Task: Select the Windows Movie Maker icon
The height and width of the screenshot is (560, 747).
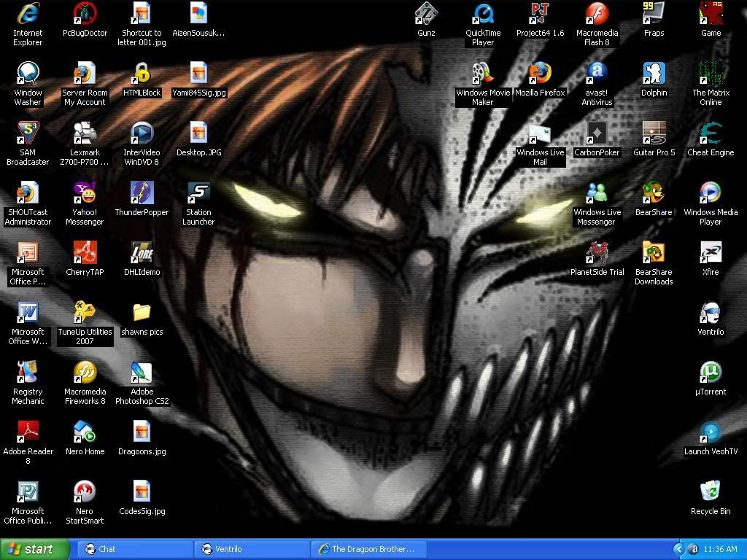Action: click(x=483, y=74)
